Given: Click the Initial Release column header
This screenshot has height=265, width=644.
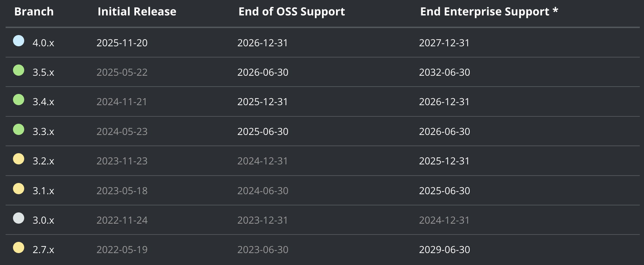Looking at the screenshot, I should tap(137, 12).
